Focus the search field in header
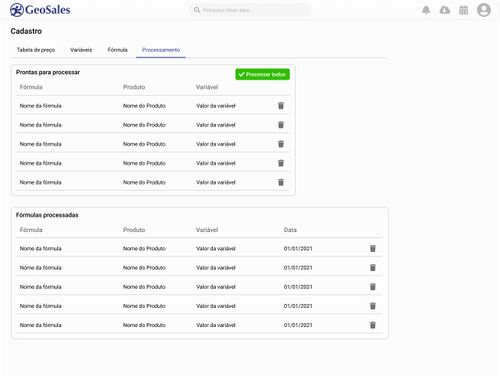The image size is (500, 376). [250, 10]
